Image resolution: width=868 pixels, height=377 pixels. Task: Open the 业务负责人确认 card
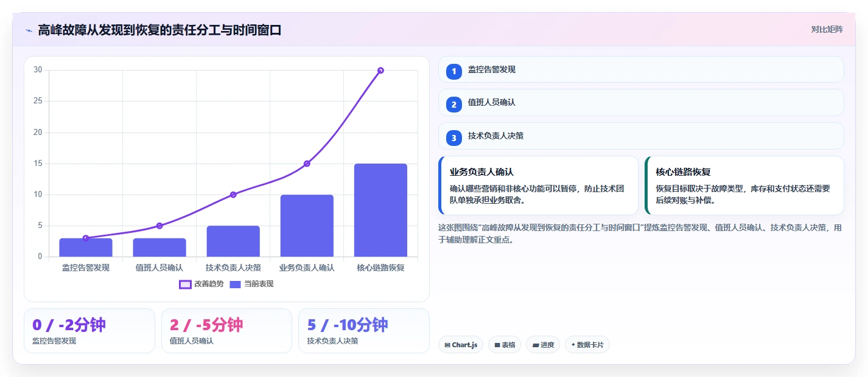click(x=538, y=185)
